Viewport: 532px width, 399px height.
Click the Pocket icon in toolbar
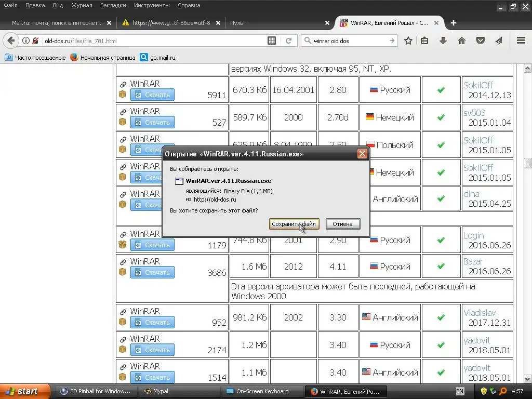point(480,41)
